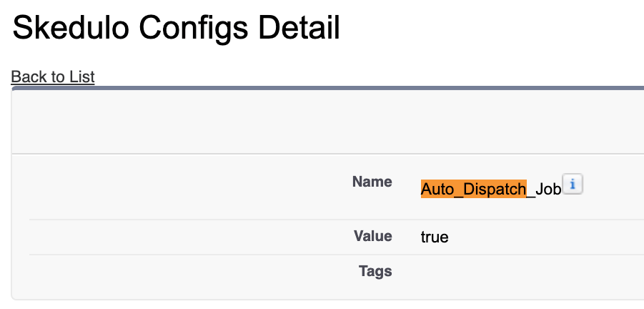Click the horizontal line above the Name row
The width and height of the screenshot is (644, 309).
click(x=328, y=154)
